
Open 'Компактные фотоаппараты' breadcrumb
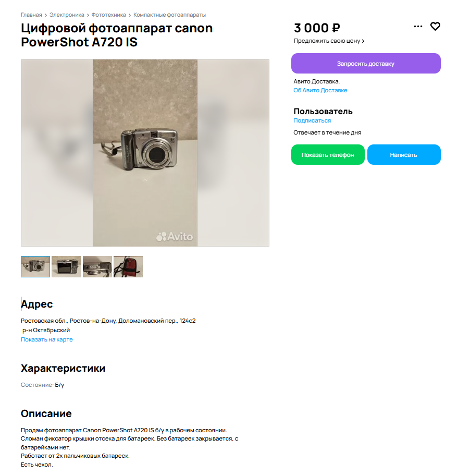(169, 15)
